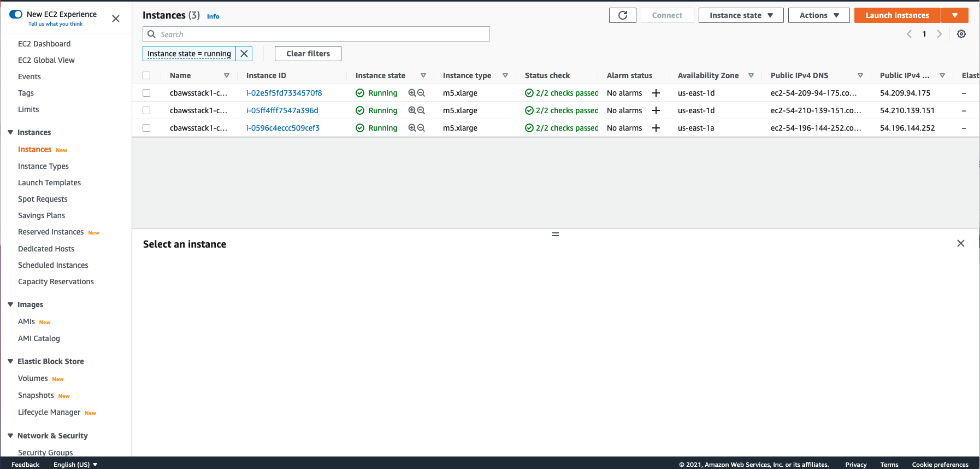The height and width of the screenshot is (469, 980).
Task: Toggle the New EC2 Experience switch
Action: (16, 14)
